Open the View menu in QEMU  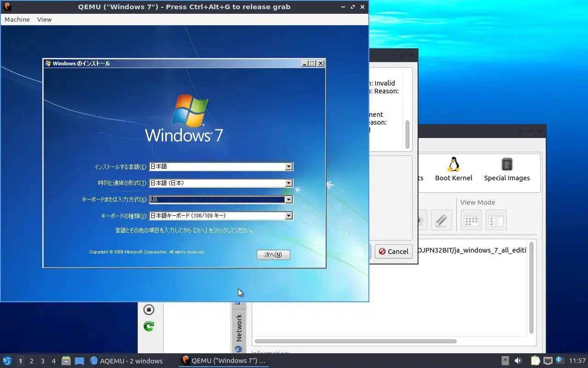(x=44, y=19)
